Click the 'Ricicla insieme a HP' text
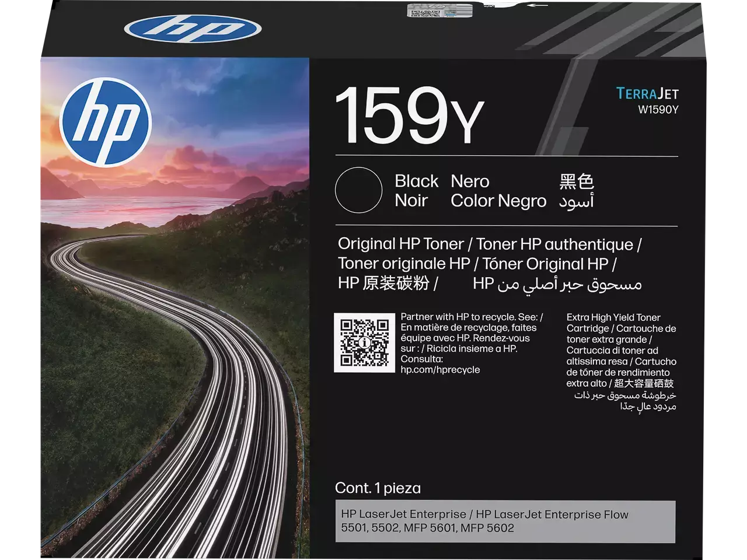747x560 pixels. tap(472, 349)
